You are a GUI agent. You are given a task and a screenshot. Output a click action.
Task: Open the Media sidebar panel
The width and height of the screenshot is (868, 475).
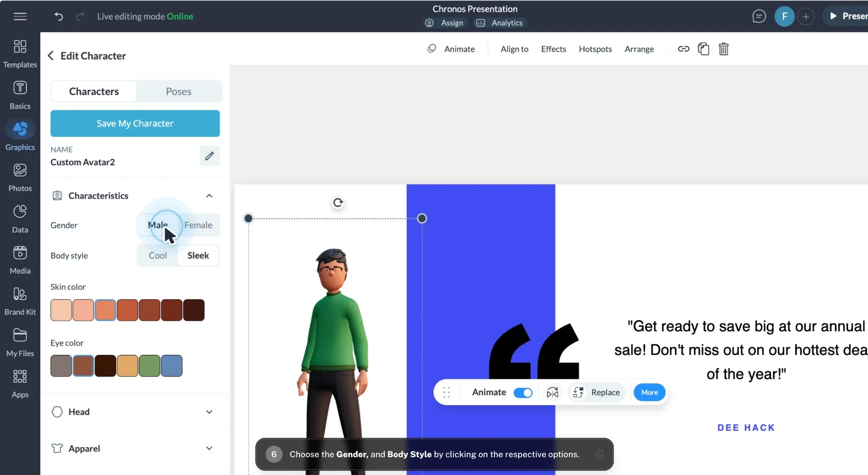click(x=20, y=260)
